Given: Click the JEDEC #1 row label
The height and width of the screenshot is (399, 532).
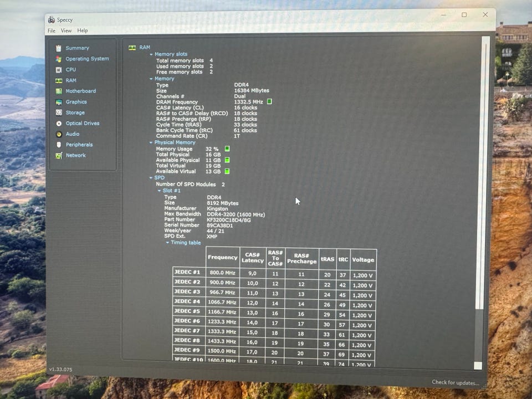Looking at the screenshot, I should [x=187, y=272].
